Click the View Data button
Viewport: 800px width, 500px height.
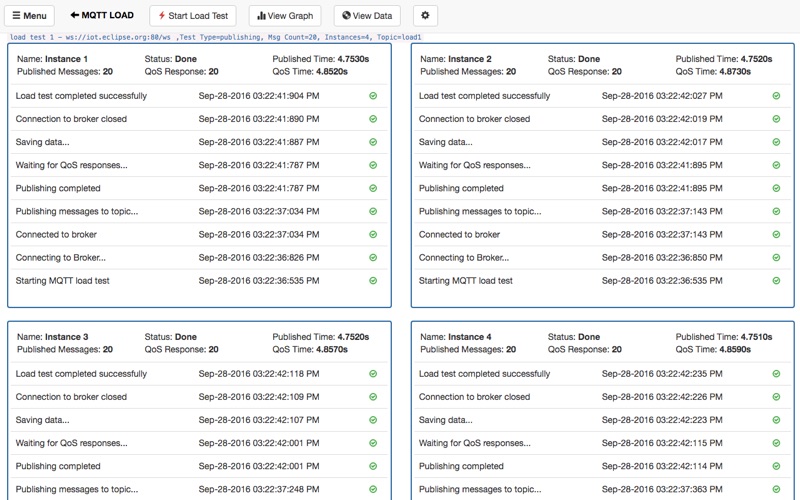367,16
